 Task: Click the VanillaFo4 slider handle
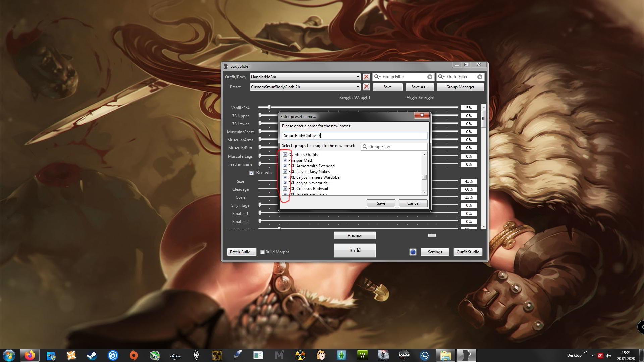[269, 107]
